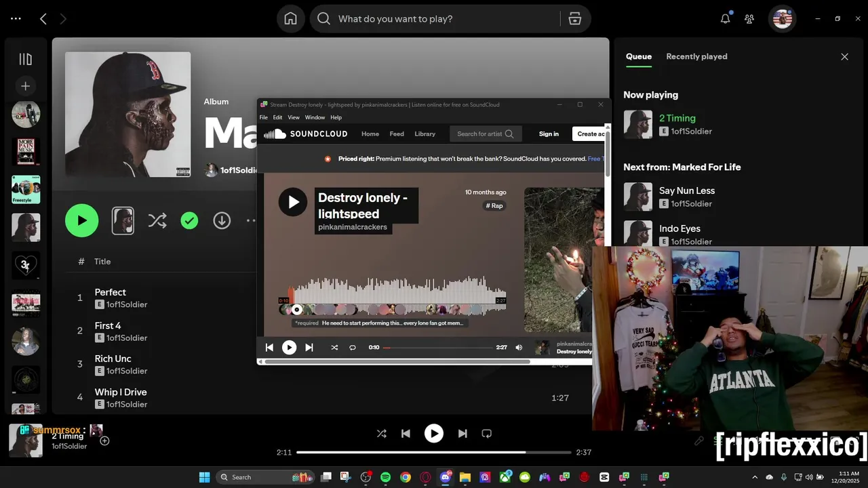This screenshot has width=868, height=488.
Task: Click Spotify main play button
Action: click(x=434, y=434)
